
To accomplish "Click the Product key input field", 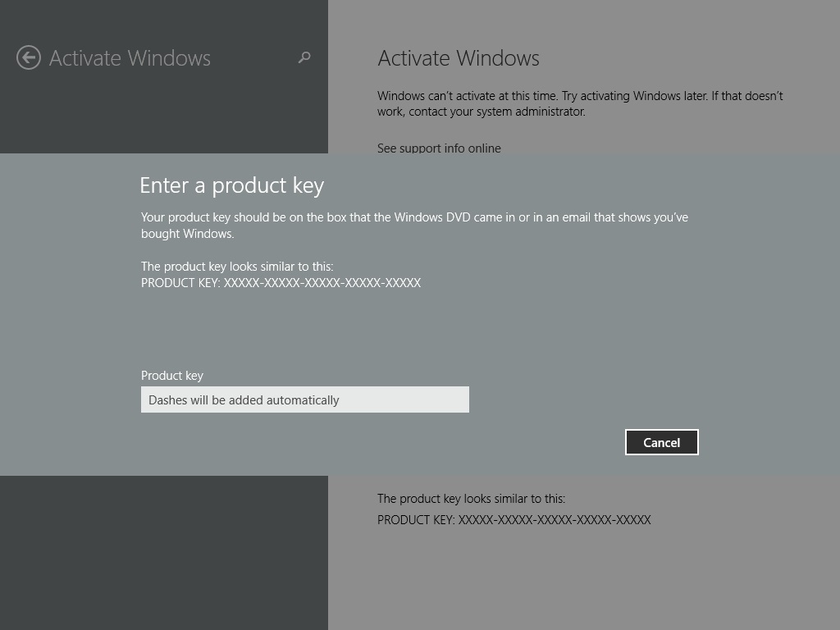I will tap(305, 399).
